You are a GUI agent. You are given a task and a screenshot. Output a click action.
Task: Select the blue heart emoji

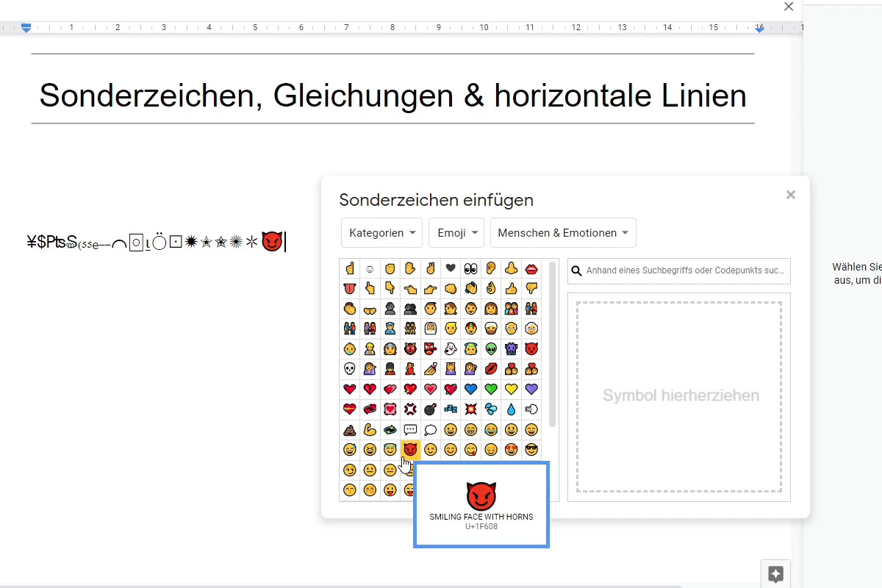tap(470, 389)
